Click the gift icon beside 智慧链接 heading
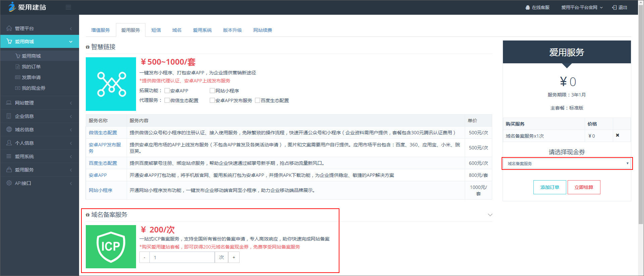644x276 pixels. click(x=88, y=47)
